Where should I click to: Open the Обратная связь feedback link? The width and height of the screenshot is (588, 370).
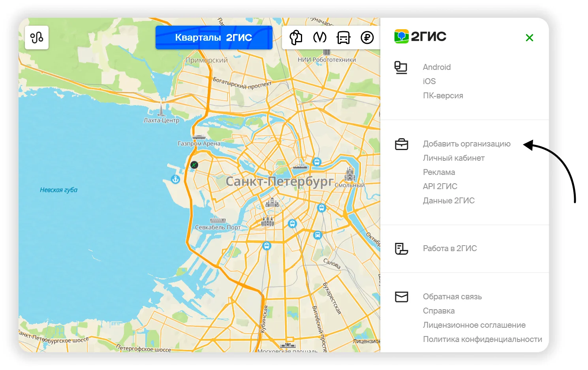[452, 297]
